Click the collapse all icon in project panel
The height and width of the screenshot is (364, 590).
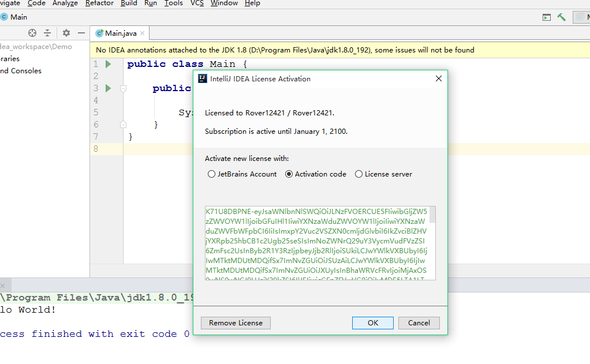(x=47, y=33)
